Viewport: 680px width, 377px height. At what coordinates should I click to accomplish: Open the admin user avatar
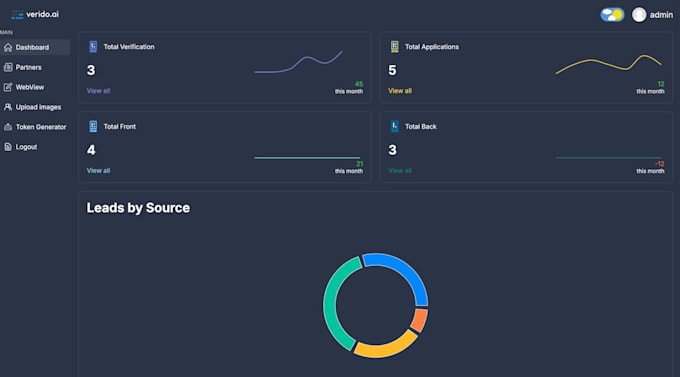pyautogui.click(x=639, y=15)
